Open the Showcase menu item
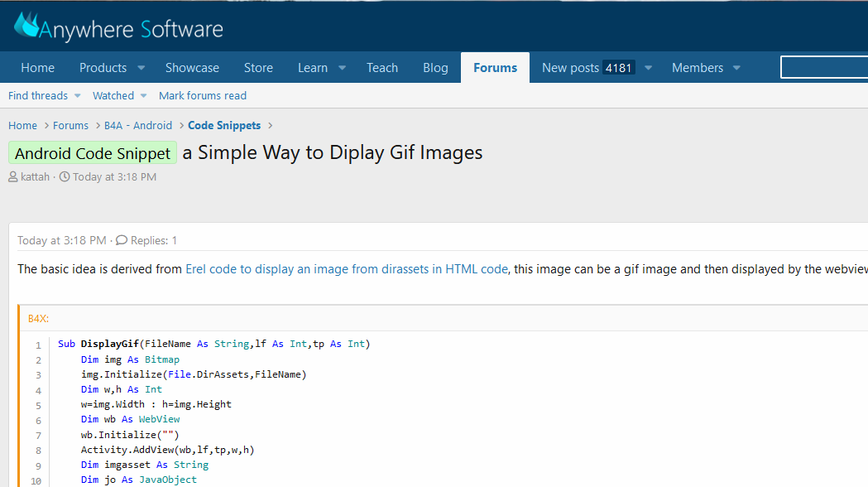 (192, 68)
